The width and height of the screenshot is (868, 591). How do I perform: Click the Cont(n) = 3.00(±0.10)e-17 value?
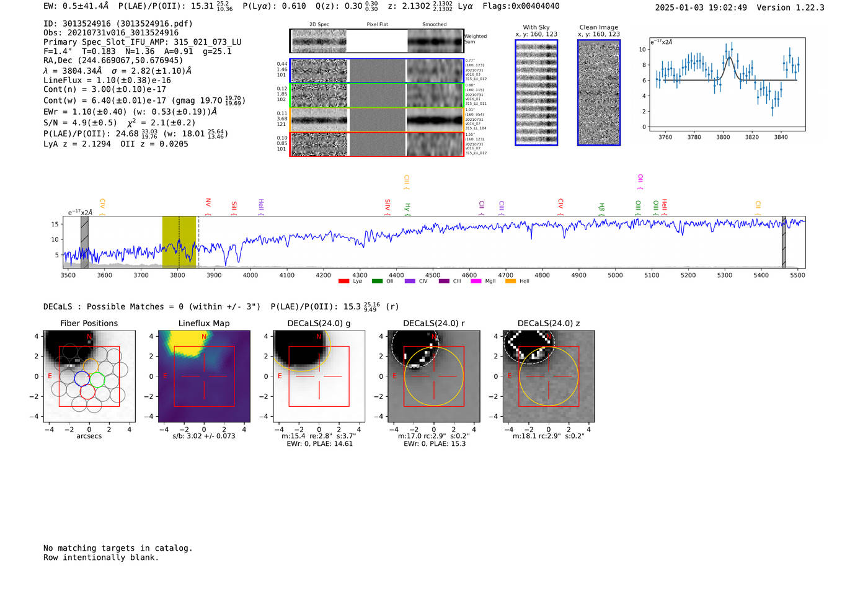click(105, 89)
